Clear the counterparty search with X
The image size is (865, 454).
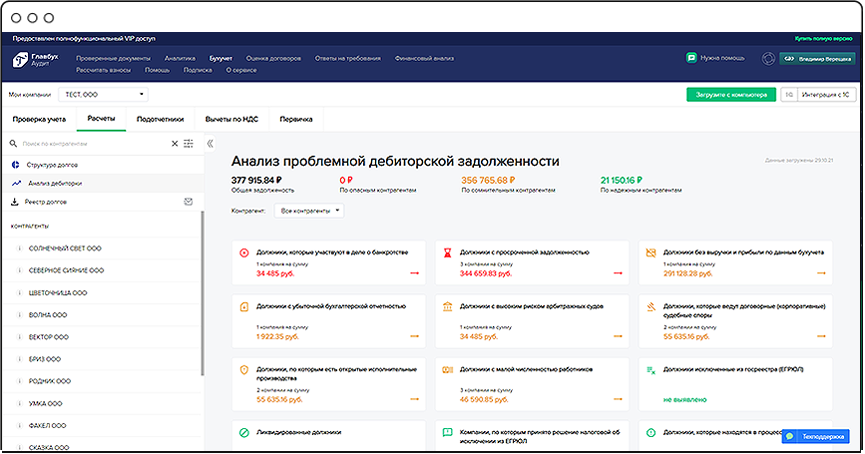tap(174, 144)
